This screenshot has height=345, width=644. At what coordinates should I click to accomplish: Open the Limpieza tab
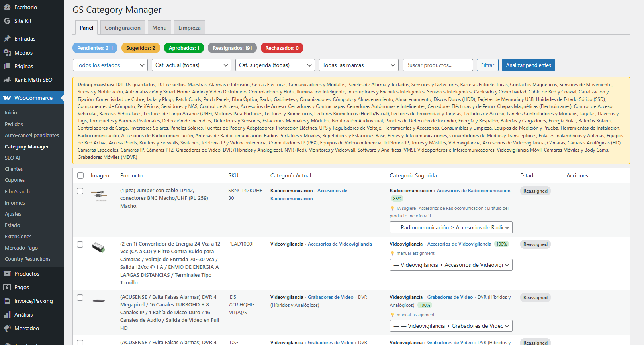point(189,28)
